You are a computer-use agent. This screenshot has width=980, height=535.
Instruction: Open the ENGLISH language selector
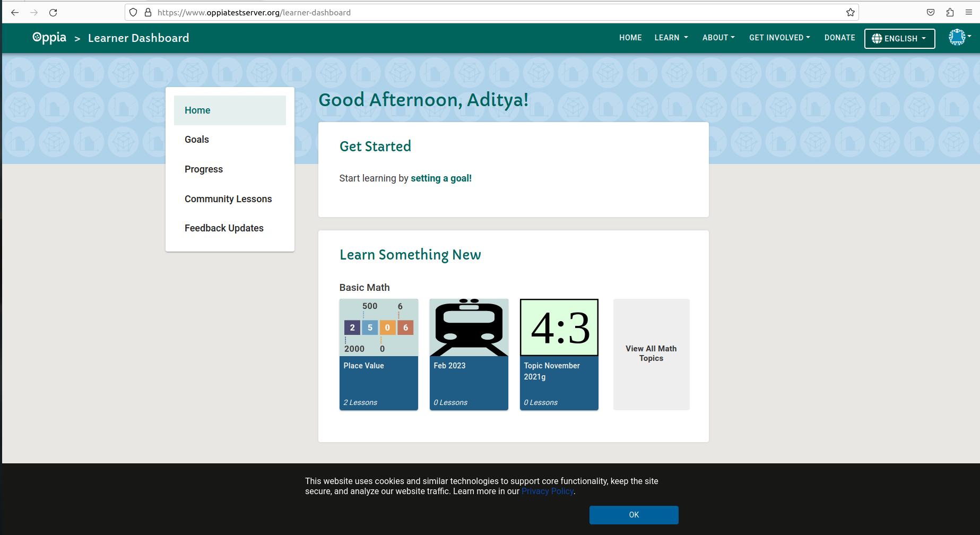click(899, 38)
